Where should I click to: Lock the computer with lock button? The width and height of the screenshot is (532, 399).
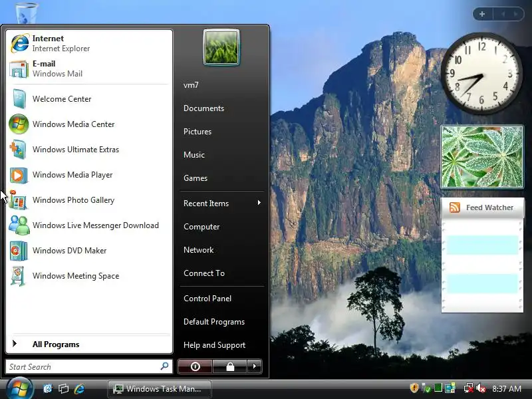[230, 366]
